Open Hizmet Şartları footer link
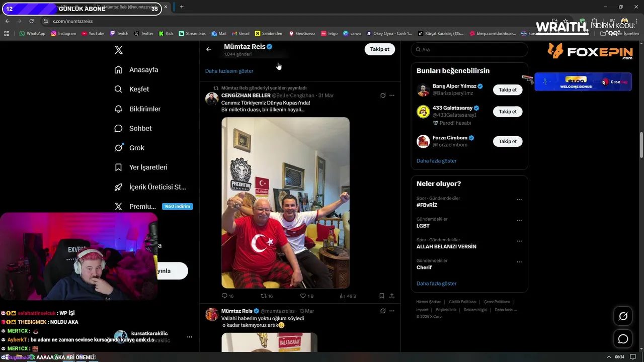This screenshot has width=644, height=362. tap(429, 302)
